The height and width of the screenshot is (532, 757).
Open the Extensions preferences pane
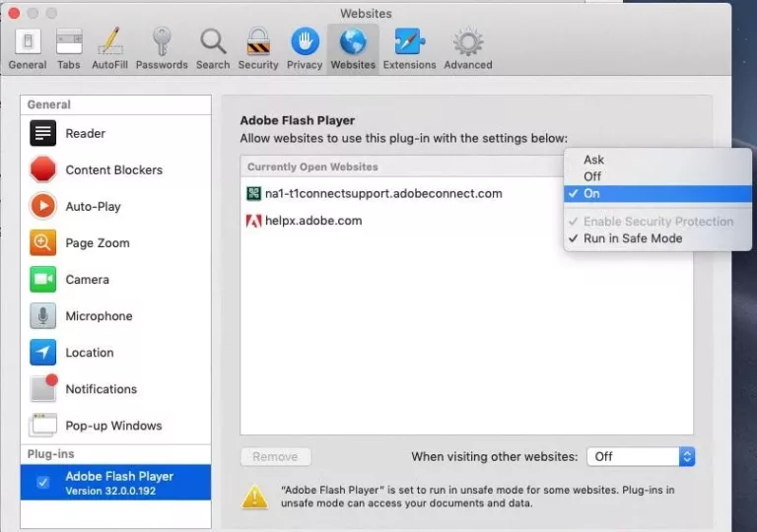(409, 49)
